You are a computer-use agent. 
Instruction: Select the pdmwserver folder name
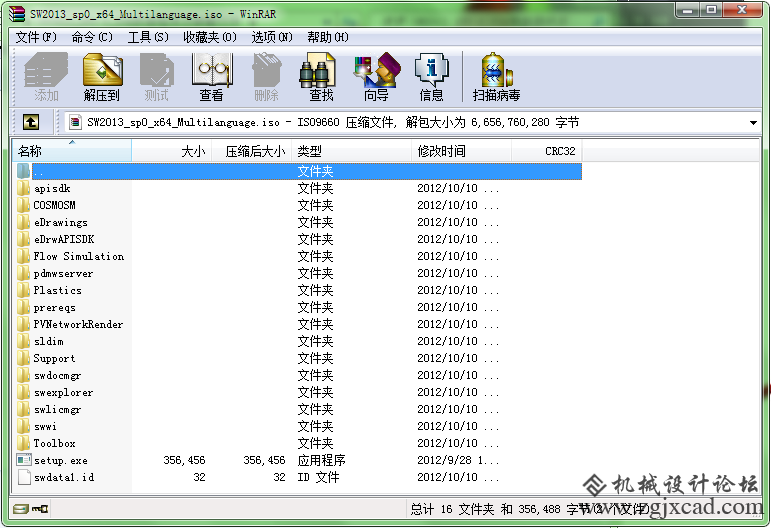click(x=63, y=273)
